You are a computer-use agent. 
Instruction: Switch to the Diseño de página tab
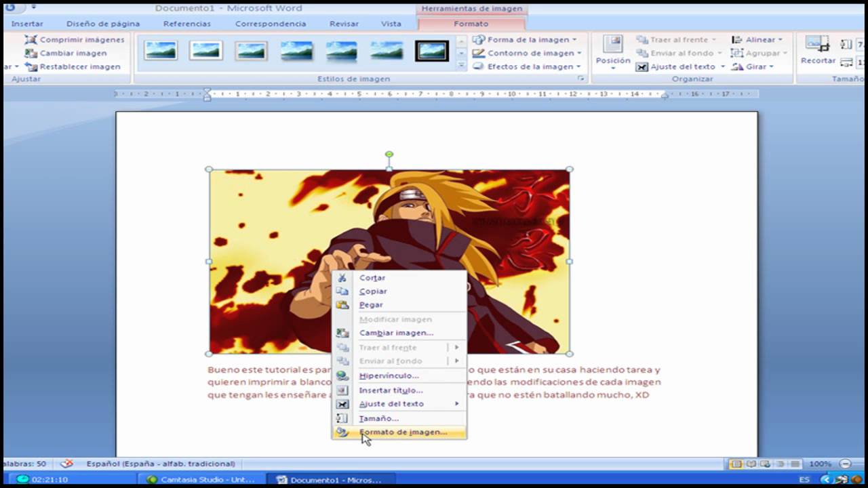click(x=103, y=24)
